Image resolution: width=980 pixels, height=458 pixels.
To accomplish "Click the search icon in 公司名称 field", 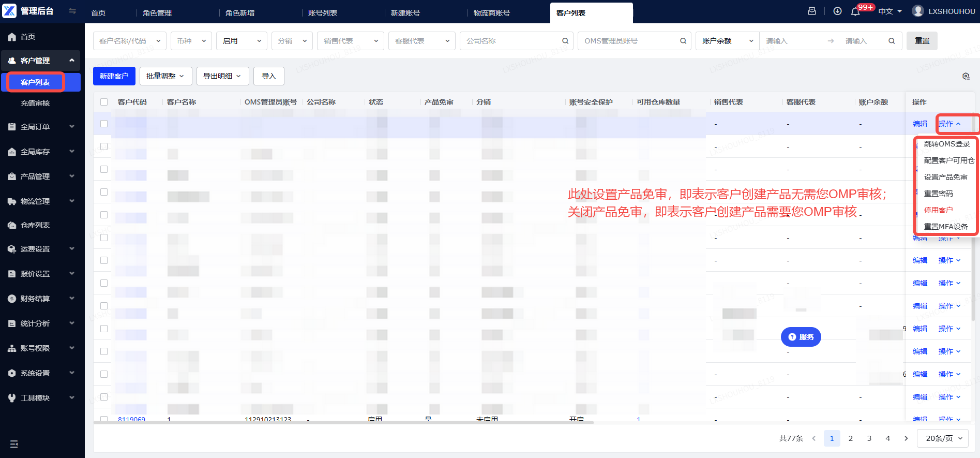I will click(565, 41).
